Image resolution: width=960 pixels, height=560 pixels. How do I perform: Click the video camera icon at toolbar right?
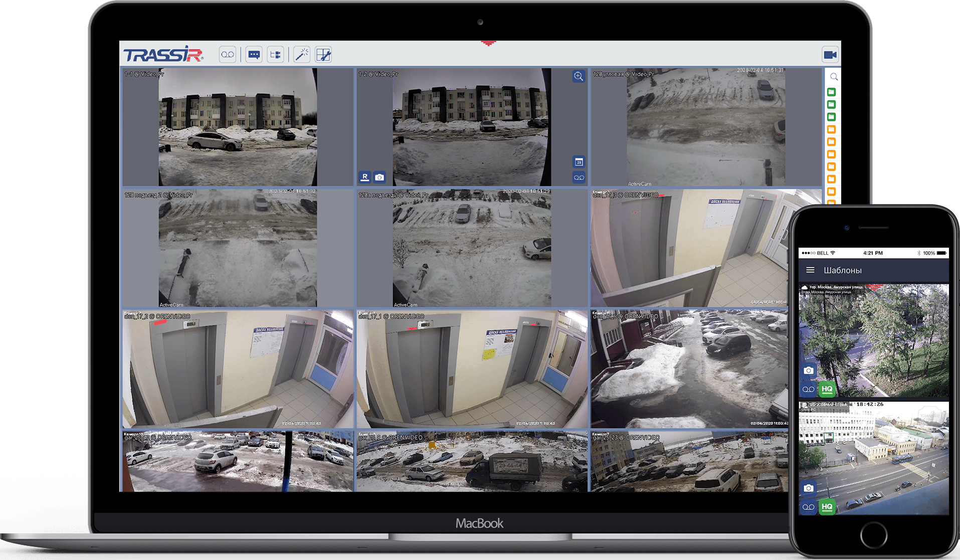click(830, 55)
